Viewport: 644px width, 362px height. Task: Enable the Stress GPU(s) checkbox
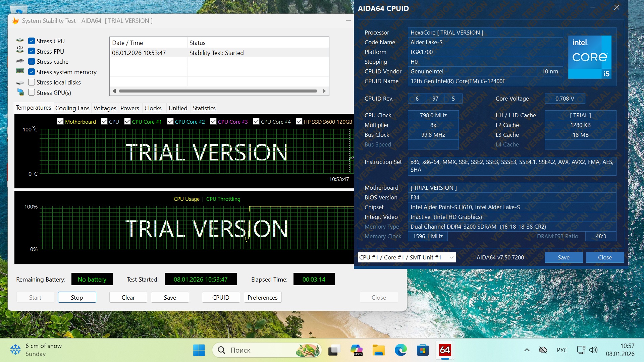32,93
